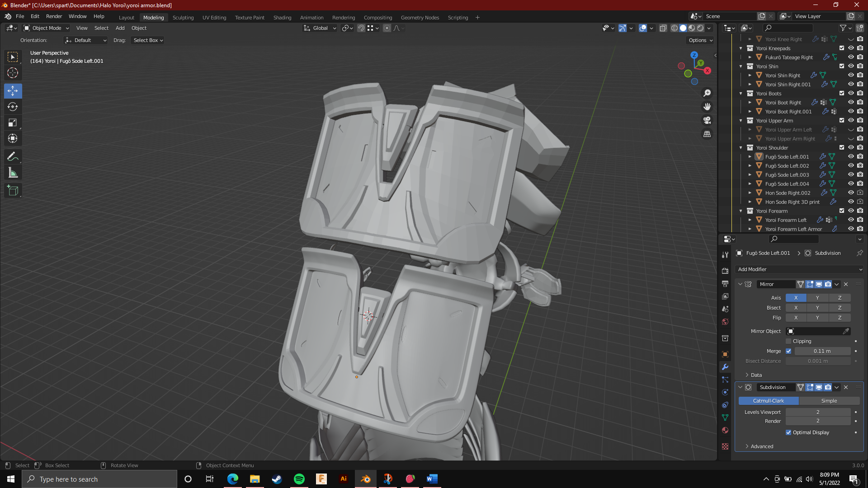Enable Bisect on Z axis
The image size is (868, 488).
[x=840, y=308]
